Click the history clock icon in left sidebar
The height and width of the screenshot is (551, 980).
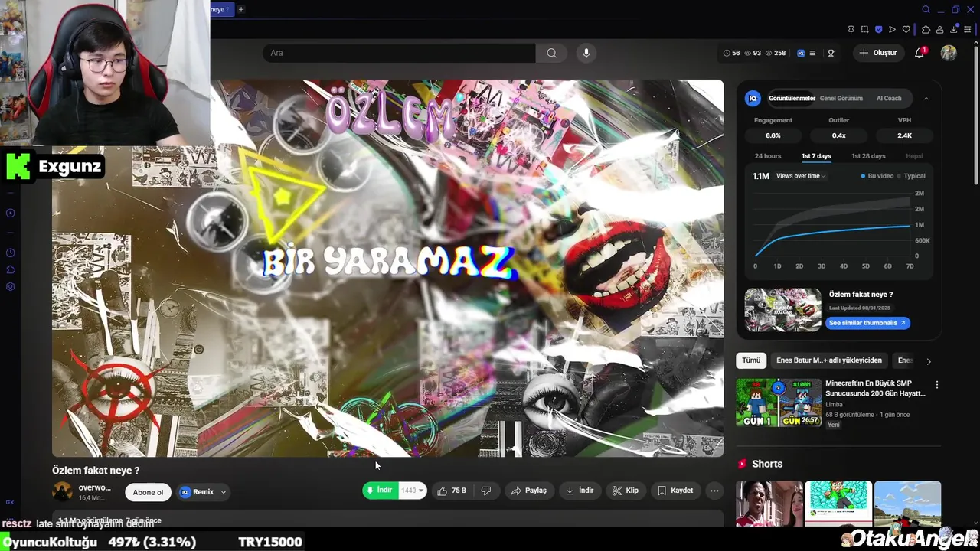pyautogui.click(x=11, y=253)
